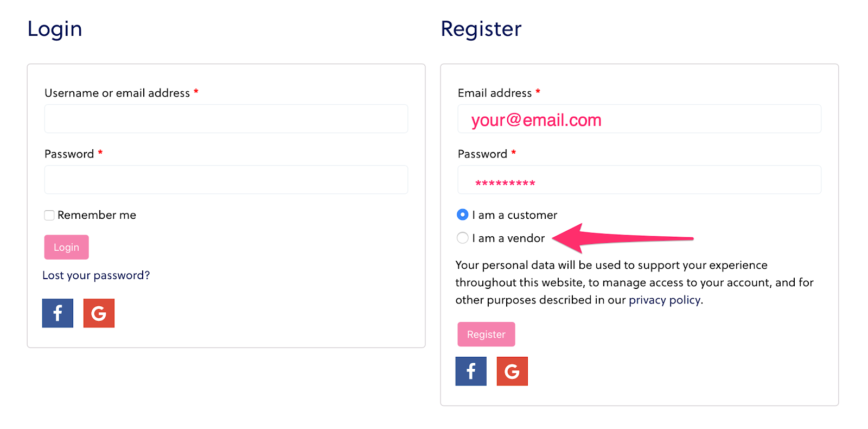The image size is (868, 429).
Task: Click the Register Email address input
Action: [x=639, y=119]
